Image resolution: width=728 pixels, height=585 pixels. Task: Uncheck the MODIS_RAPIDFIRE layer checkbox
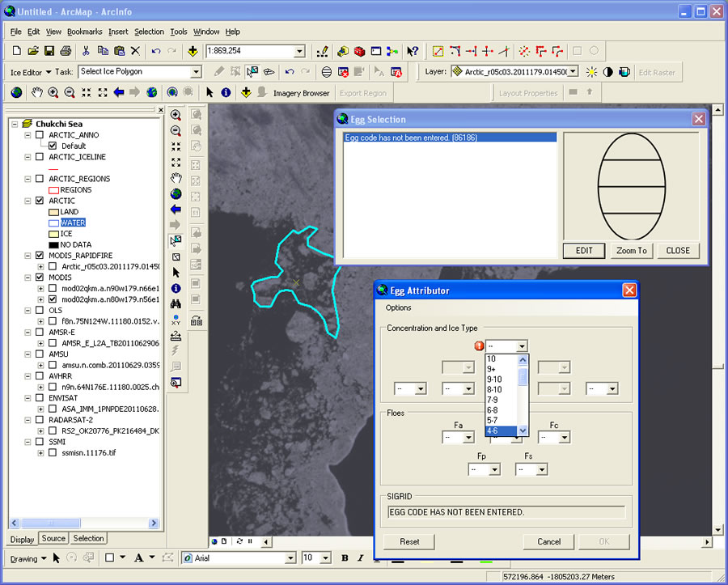point(39,256)
